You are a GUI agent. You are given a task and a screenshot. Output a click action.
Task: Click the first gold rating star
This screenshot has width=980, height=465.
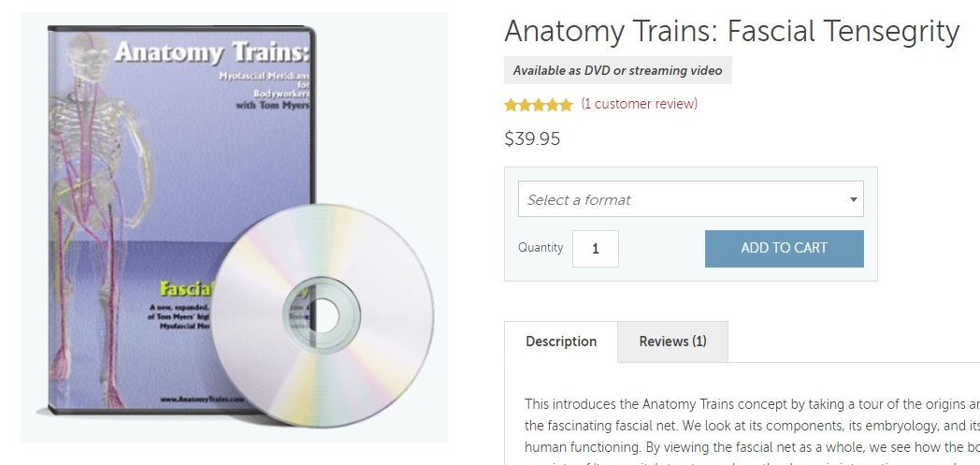511,104
